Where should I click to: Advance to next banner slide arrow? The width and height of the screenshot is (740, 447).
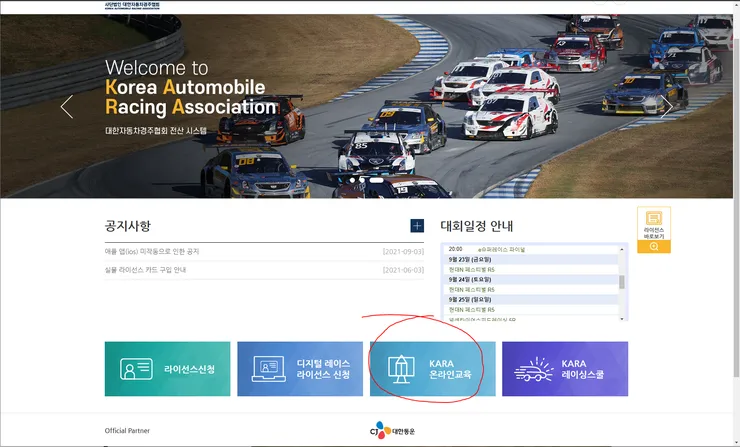[x=666, y=107]
